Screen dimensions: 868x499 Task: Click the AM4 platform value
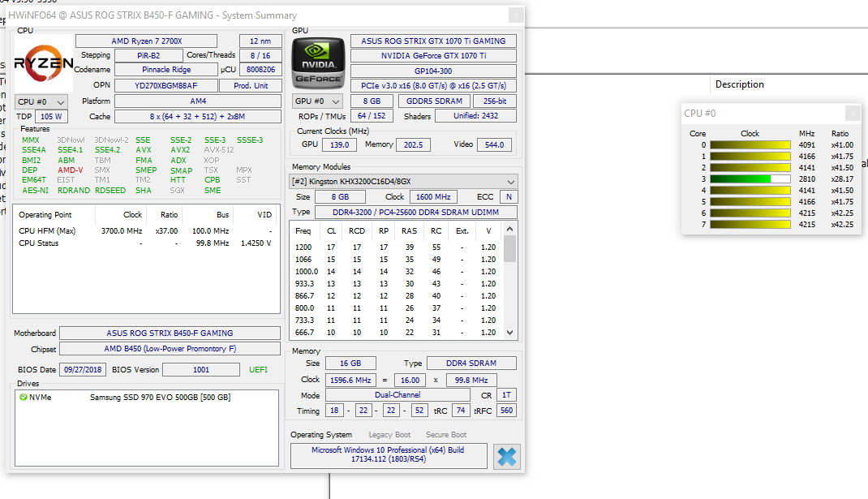click(x=198, y=101)
